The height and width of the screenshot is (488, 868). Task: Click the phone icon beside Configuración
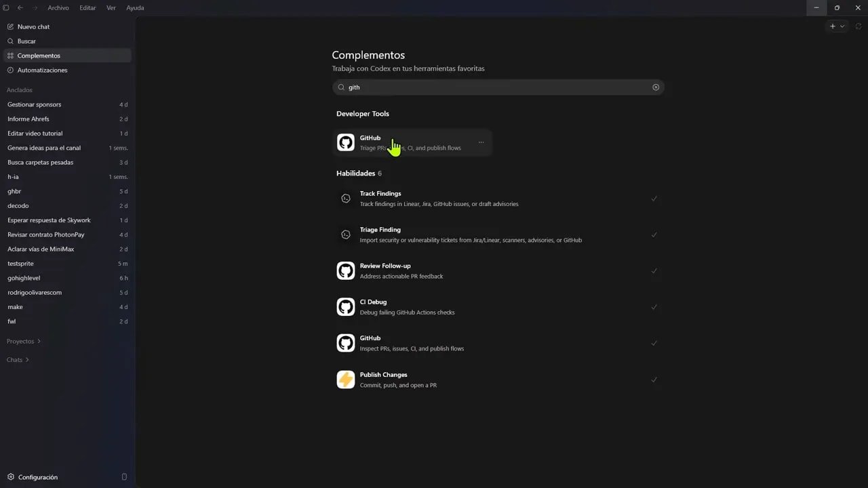pyautogui.click(x=124, y=477)
